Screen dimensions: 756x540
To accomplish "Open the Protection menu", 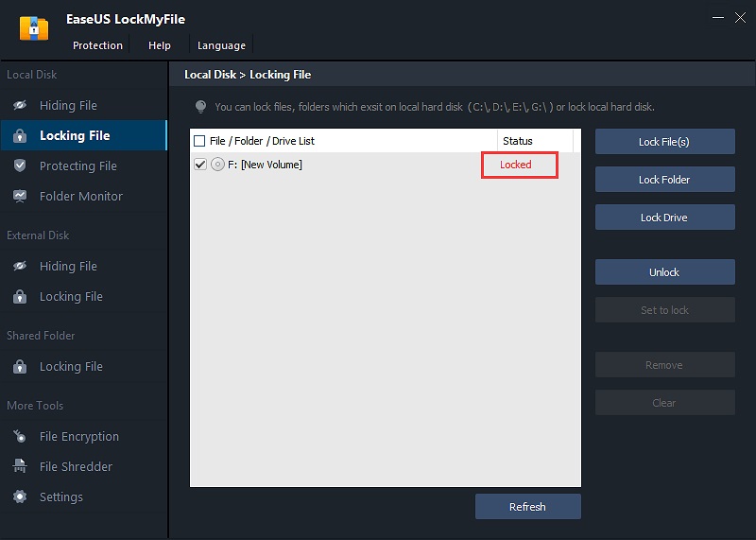I will pos(97,45).
